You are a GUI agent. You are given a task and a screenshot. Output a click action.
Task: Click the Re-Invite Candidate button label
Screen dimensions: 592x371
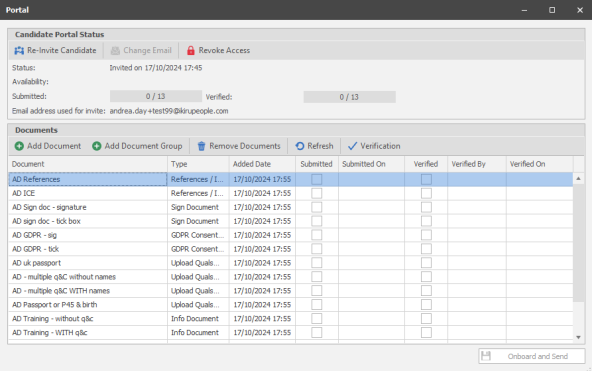pyautogui.click(x=62, y=51)
